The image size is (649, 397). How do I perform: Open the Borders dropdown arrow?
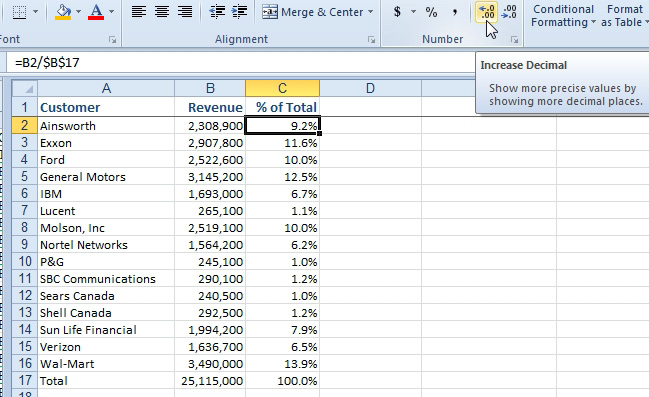click(x=36, y=12)
